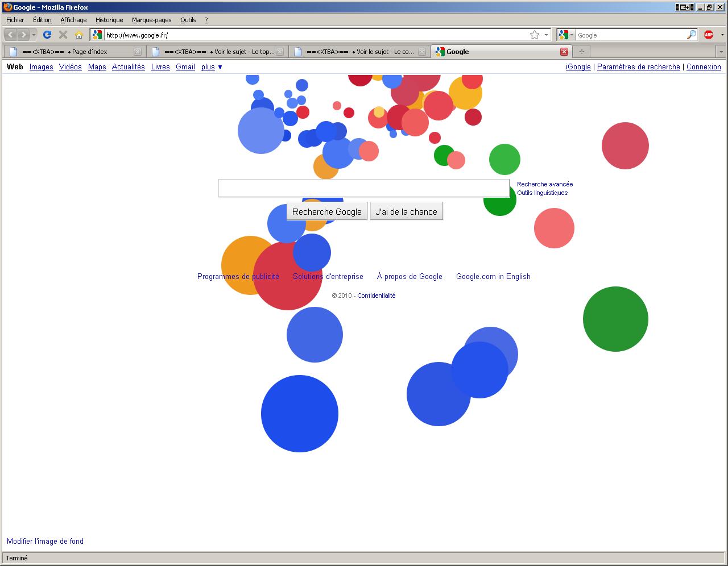Click the Adblock Plus ABP icon
This screenshot has height=566, width=728.
pyautogui.click(x=709, y=35)
